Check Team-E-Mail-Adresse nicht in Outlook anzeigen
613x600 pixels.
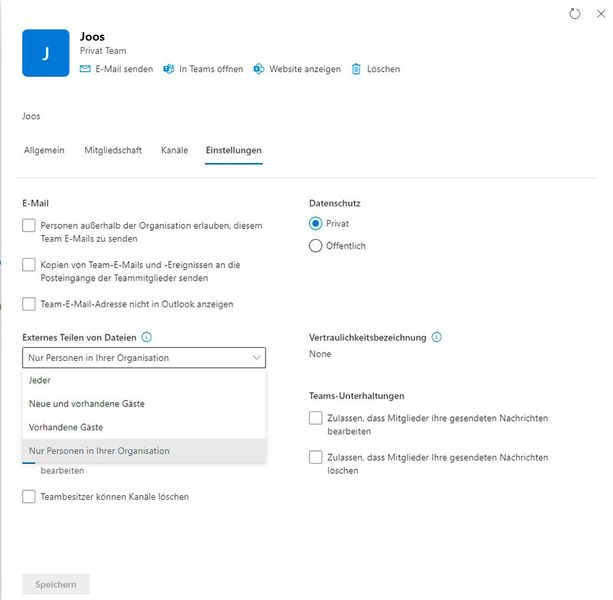click(29, 304)
